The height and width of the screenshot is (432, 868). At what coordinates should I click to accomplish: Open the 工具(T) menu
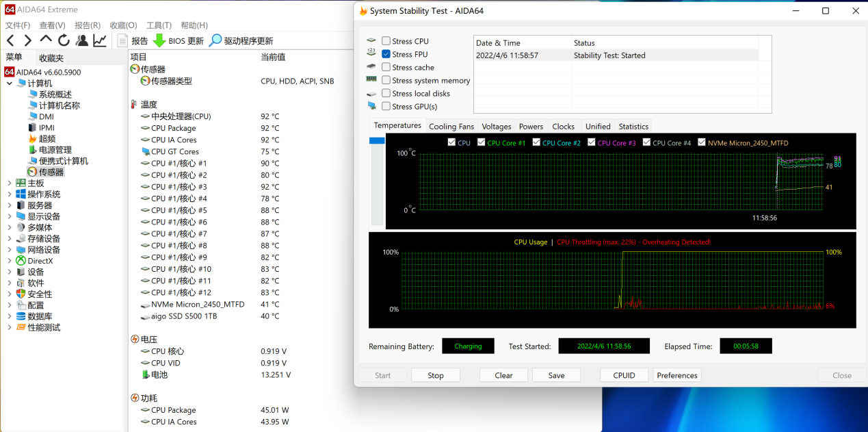[x=159, y=25]
